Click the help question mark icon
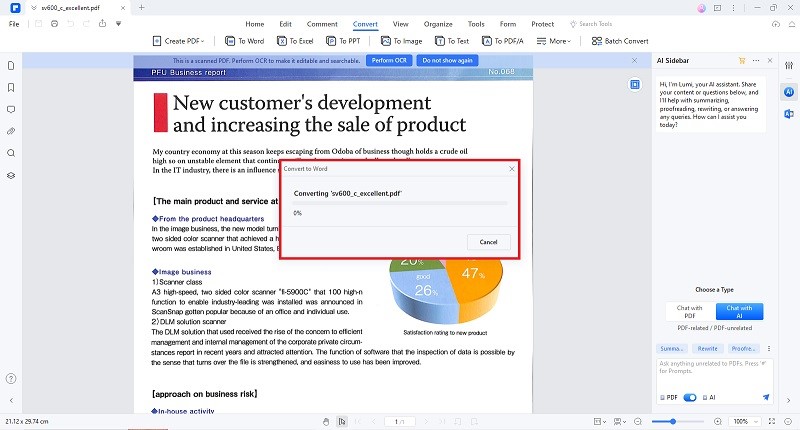This screenshot has width=800, height=430. pyautogui.click(x=11, y=378)
